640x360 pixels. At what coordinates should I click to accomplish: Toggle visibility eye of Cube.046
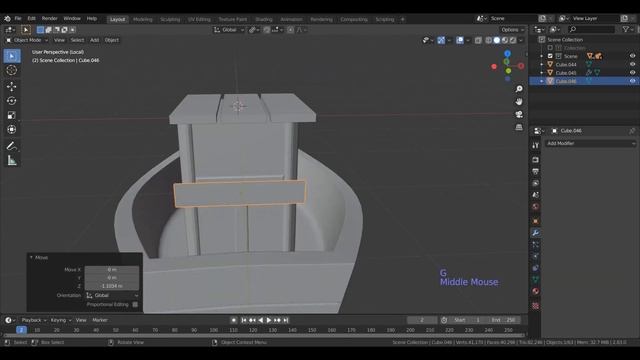pyautogui.click(x=632, y=81)
